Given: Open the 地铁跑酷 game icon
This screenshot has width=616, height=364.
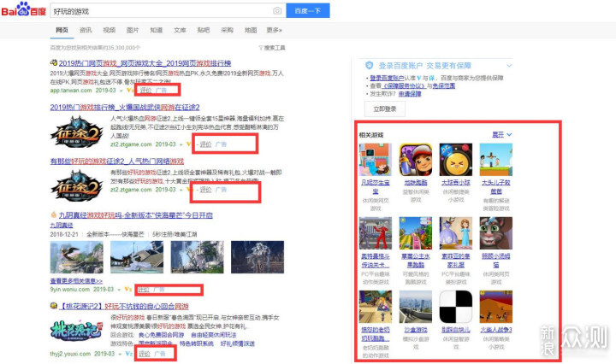Looking at the screenshot, I should coord(416,160).
